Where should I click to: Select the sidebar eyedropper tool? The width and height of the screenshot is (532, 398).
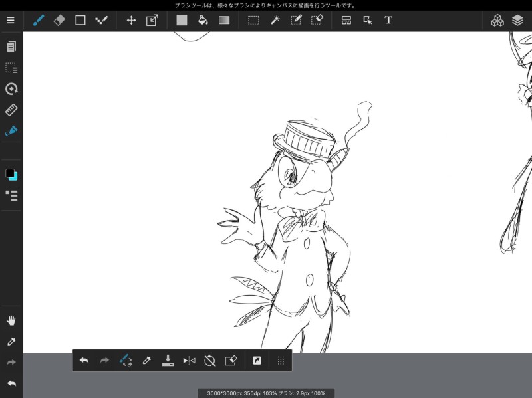click(x=11, y=342)
